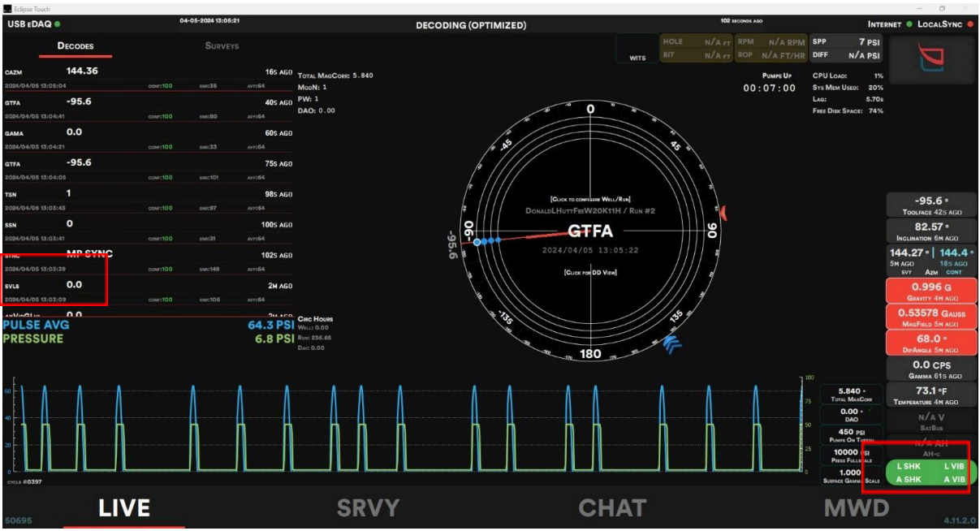
Task: Click the 'Click for DD View' link
Action: click(589, 272)
